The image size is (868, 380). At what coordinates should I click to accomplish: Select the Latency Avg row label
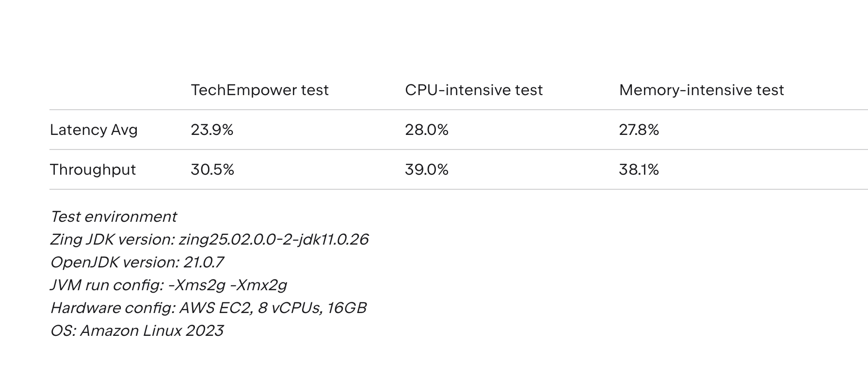click(x=94, y=130)
